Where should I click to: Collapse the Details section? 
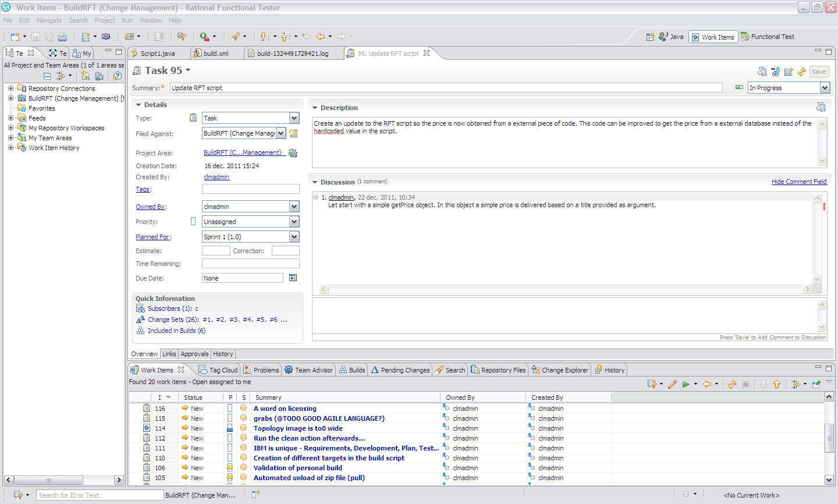pyautogui.click(x=139, y=105)
